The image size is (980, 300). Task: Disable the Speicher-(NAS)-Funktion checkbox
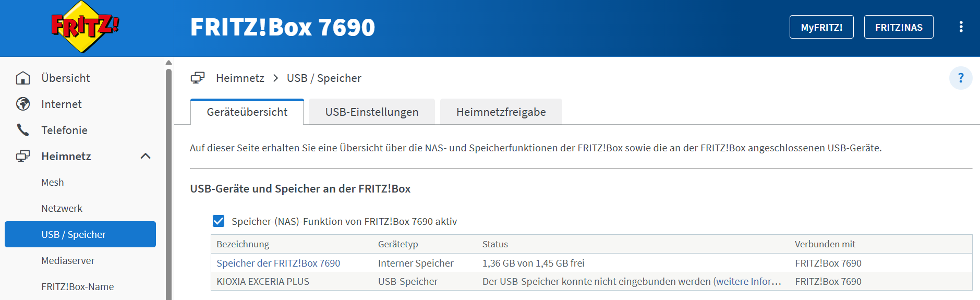[219, 221]
